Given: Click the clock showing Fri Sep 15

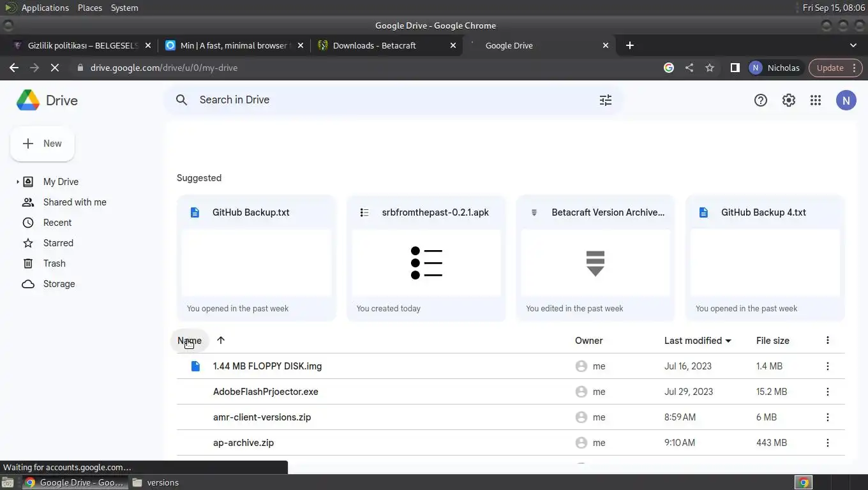Looking at the screenshot, I should click(834, 8).
